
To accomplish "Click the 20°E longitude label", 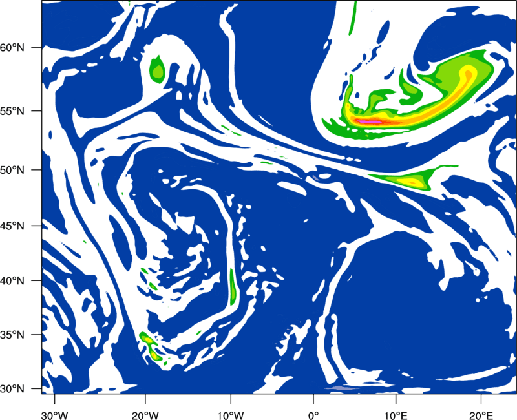I will [x=481, y=415].
